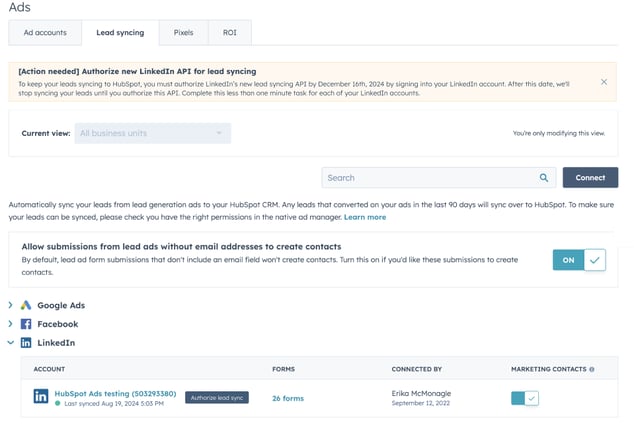Image resolution: width=634 pixels, height=429 pixels.
Task: Toggle lead ads without email switch
Action: 579,260
